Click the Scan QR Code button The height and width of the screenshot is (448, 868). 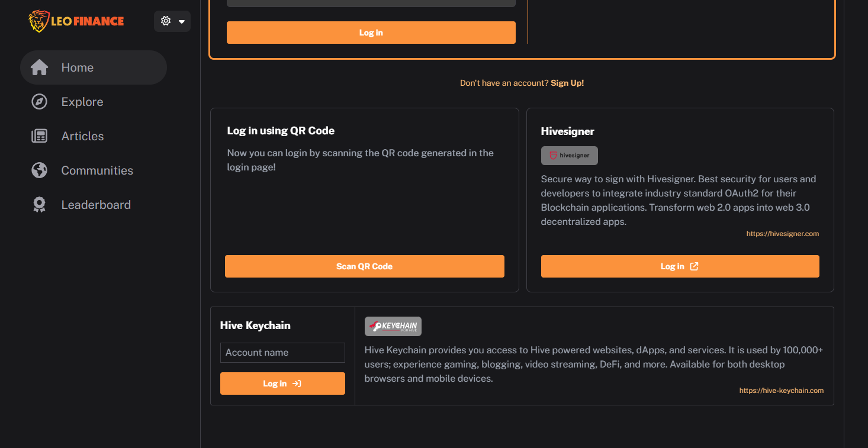click(365, 266)
